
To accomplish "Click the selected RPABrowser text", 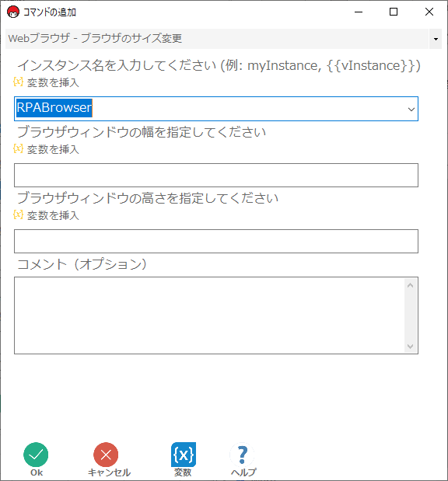I will tap(54, 108).
